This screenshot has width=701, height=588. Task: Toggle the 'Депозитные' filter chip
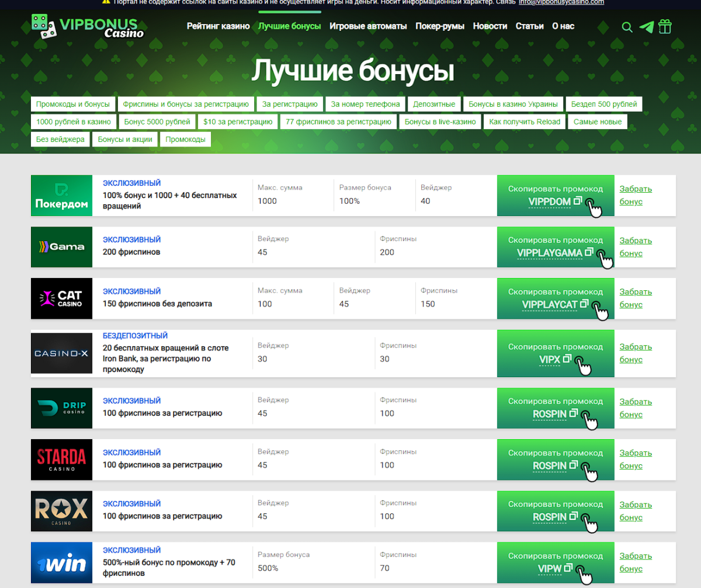click(434, 103)
